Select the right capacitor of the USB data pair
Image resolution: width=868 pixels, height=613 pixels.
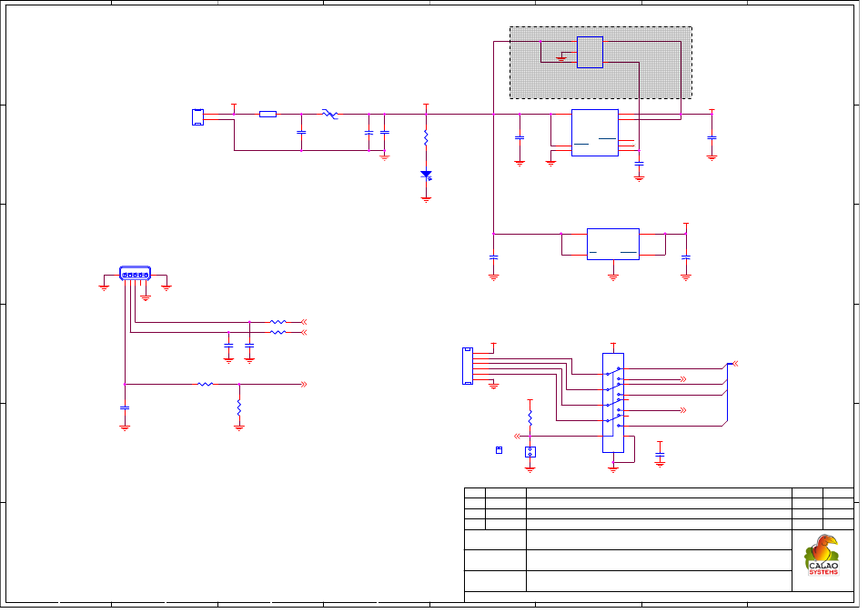coord(249,346)
